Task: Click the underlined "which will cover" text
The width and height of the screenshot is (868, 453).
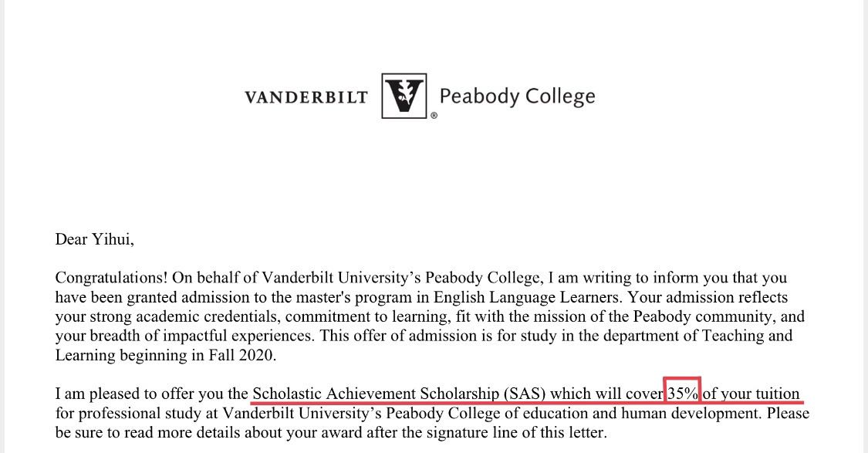Action: [x=606, y=394]
